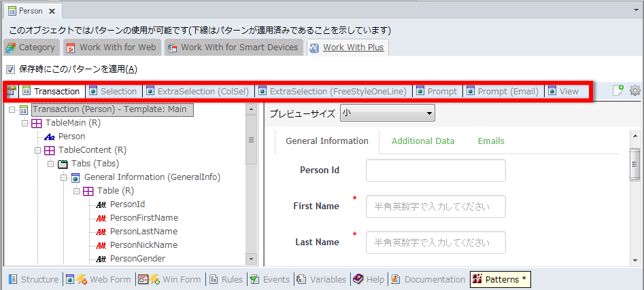
Task: Switch to the Prompt (Email) tab
Action: 507,91
